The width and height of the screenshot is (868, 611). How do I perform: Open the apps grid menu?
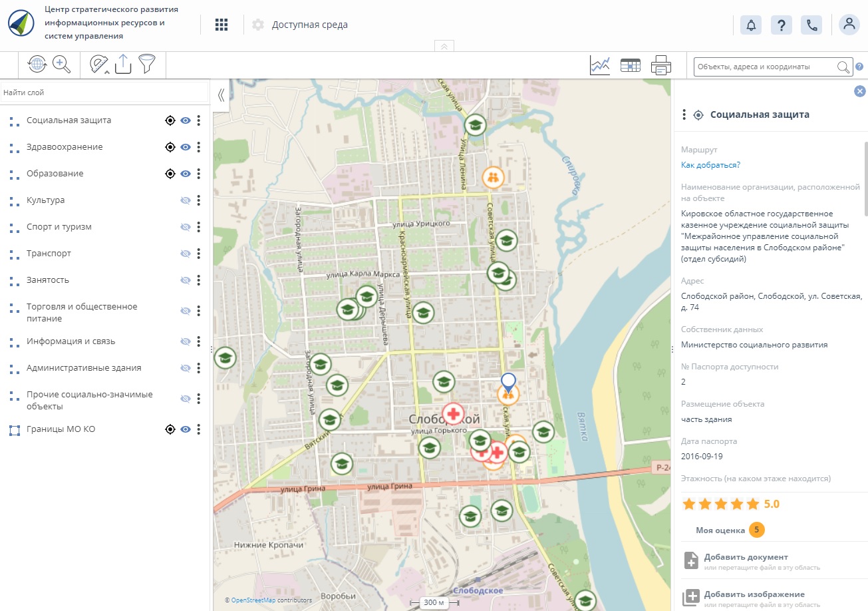pos(221,25)
